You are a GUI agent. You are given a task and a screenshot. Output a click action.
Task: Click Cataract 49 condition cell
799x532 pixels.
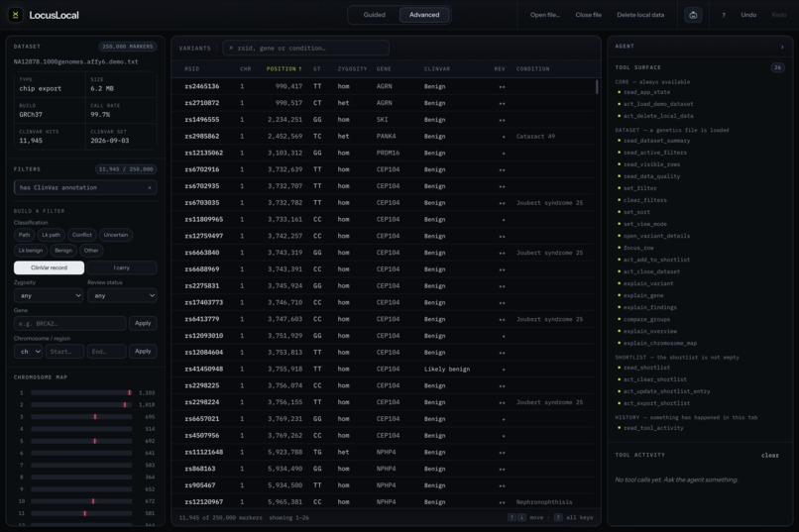535,137
